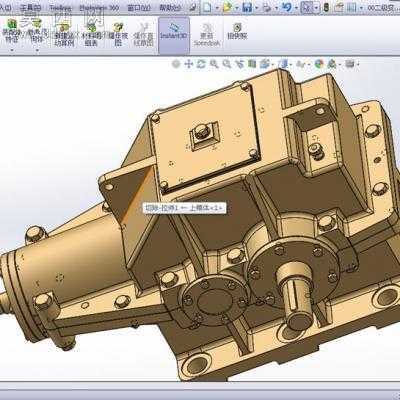The height and width of the screenshot is (400, 400).
Task: Click the New document icon
Action: 207,7
